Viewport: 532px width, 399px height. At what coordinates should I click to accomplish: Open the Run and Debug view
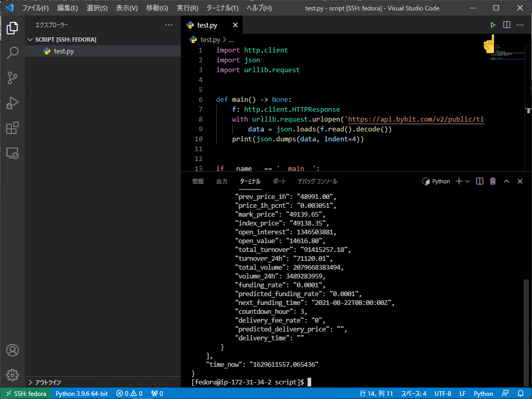coord(12,103)
